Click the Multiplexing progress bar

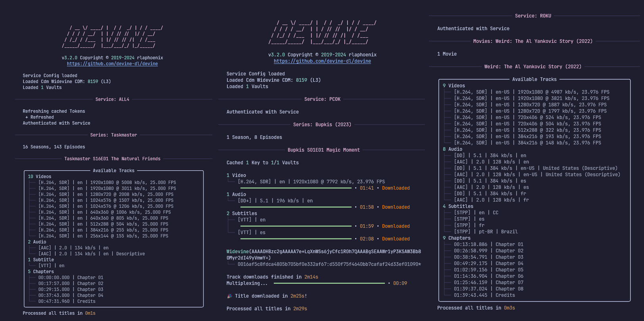(329, 283)
